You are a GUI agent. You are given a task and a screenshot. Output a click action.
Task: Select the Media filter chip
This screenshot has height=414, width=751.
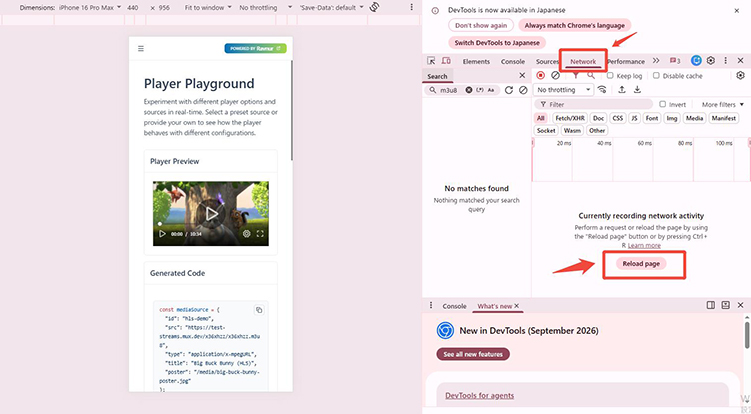(694, 118)
